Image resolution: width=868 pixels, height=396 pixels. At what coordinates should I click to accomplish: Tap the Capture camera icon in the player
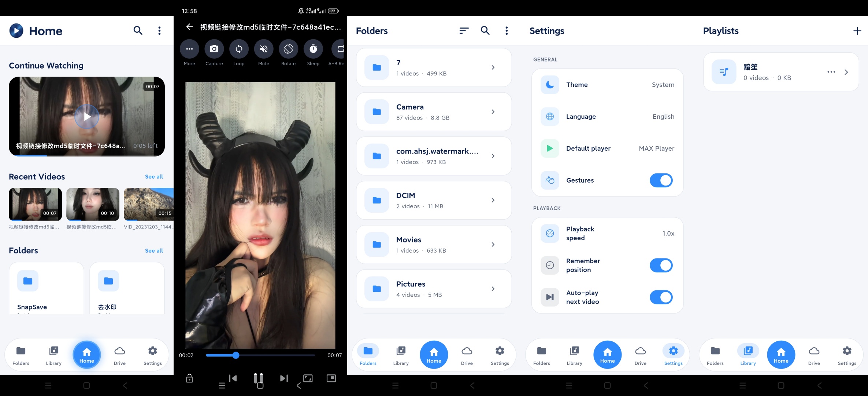point(214,49)
